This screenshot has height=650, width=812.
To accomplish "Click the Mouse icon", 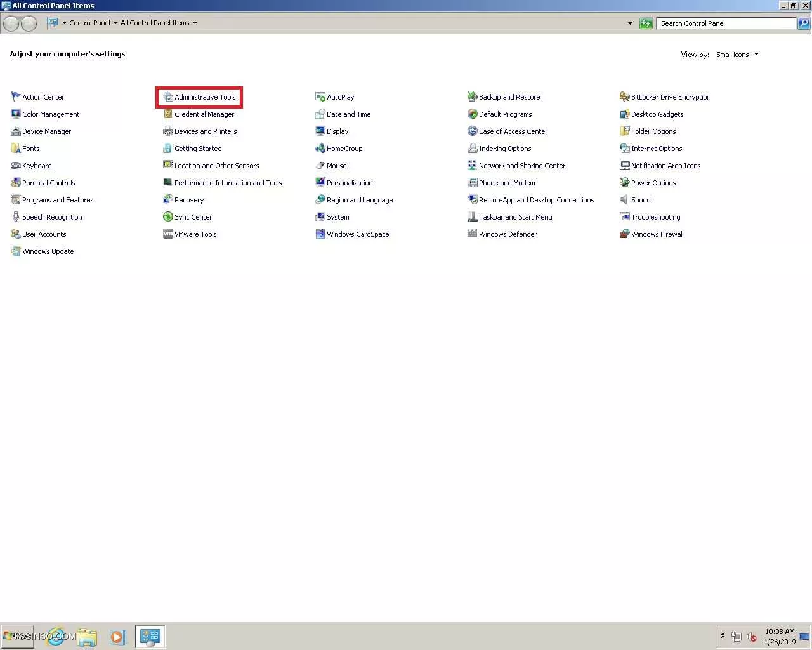I will pos(320,165).
